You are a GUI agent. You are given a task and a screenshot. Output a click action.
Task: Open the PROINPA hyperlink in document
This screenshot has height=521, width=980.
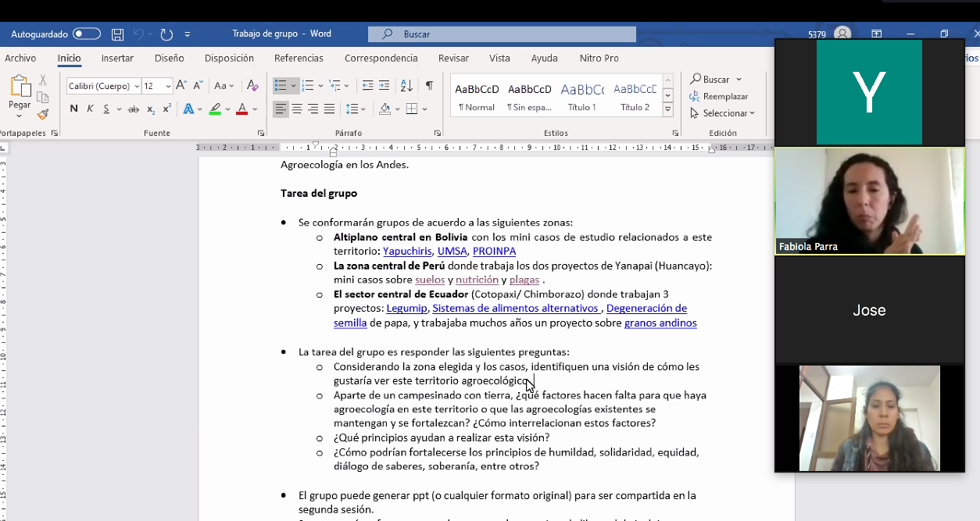tap(494, 252)
